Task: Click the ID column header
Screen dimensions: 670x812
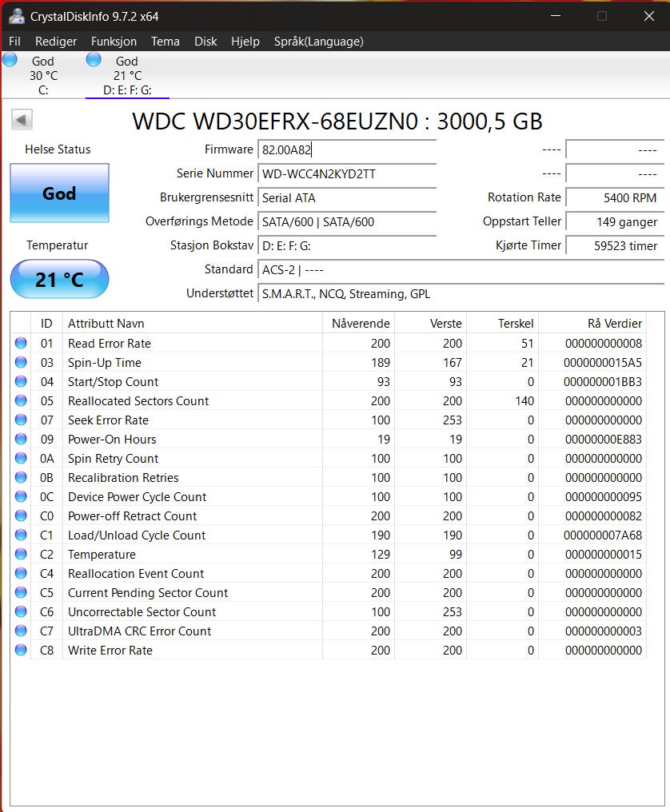Action: 46,323
